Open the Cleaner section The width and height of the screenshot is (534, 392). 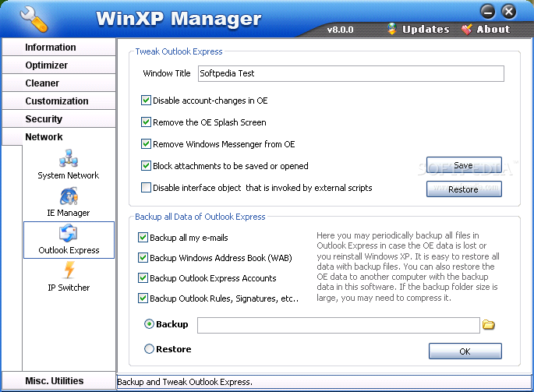pyautogui.click(x=59, y=83)
